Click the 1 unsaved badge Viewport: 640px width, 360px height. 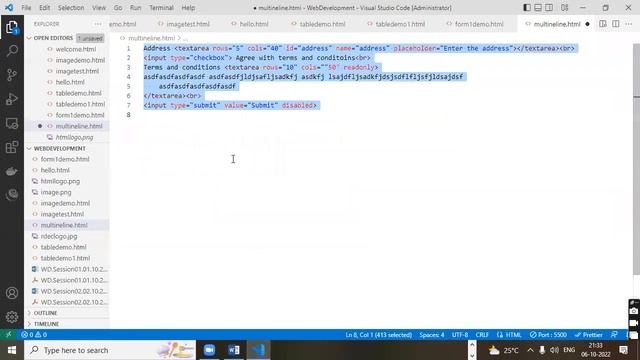(90, 38)
